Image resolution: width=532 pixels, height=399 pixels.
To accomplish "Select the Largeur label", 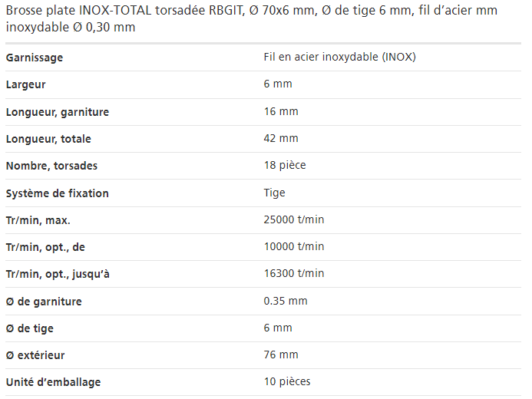I will (x=26, y=84).
